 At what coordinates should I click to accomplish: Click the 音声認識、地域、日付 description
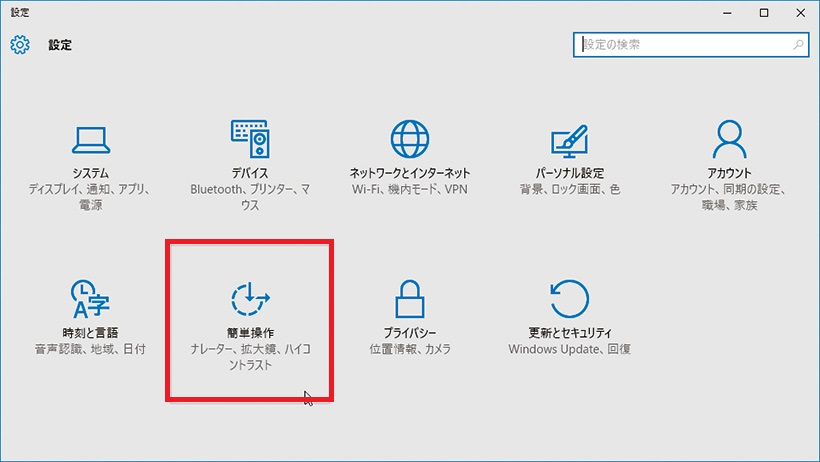click(x=90, y=349)
